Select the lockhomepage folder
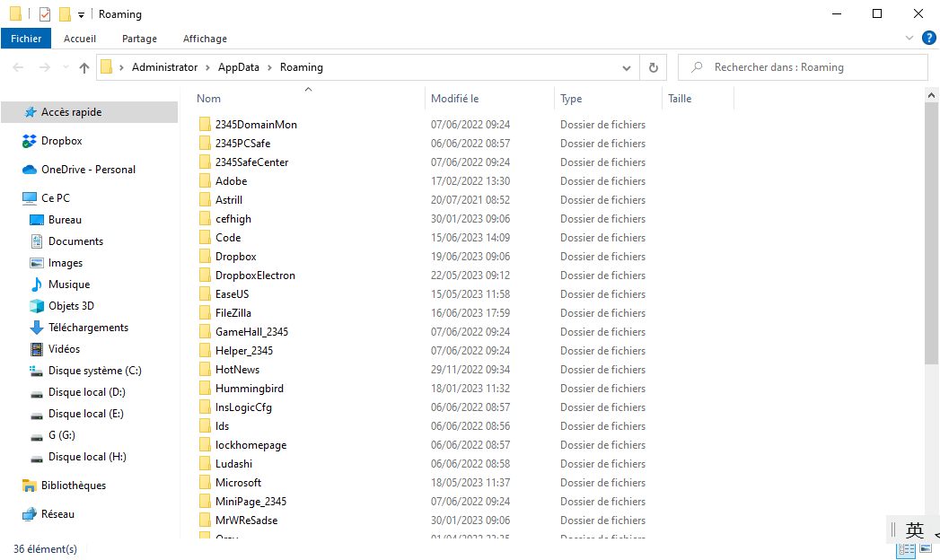This screenshot has width=940, height=560. click(x=251, y=445)
